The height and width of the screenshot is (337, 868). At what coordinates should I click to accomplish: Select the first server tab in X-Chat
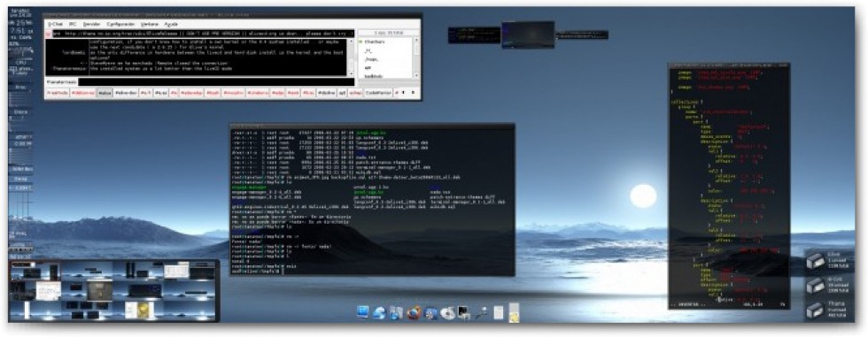point(58,93)
